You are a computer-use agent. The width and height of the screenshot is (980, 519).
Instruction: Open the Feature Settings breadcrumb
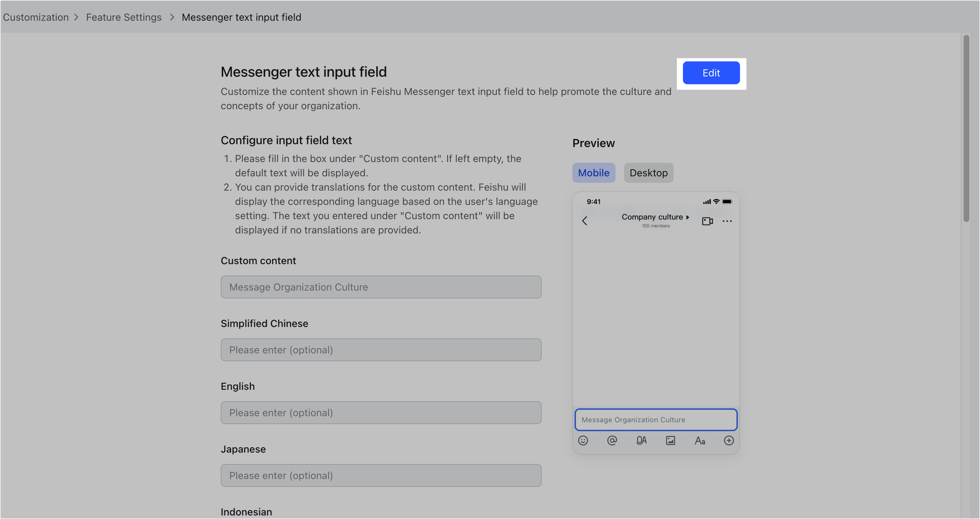click(124, 17)
